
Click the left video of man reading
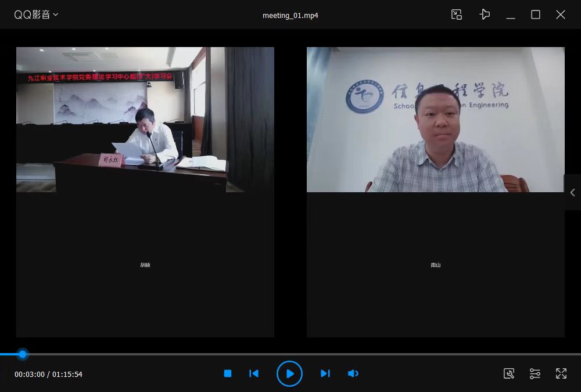[145, 120]
